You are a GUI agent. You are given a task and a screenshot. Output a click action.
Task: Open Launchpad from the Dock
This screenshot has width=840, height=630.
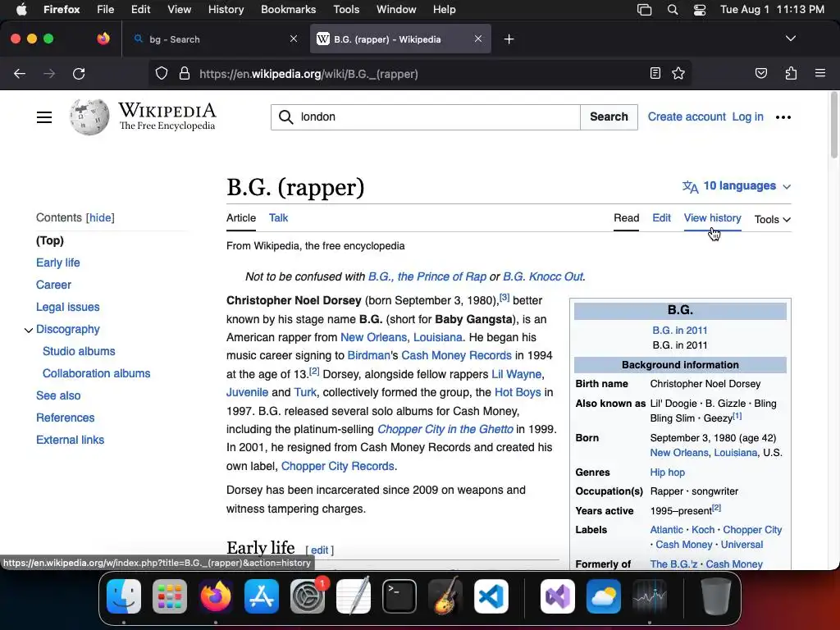pos(170,596)
